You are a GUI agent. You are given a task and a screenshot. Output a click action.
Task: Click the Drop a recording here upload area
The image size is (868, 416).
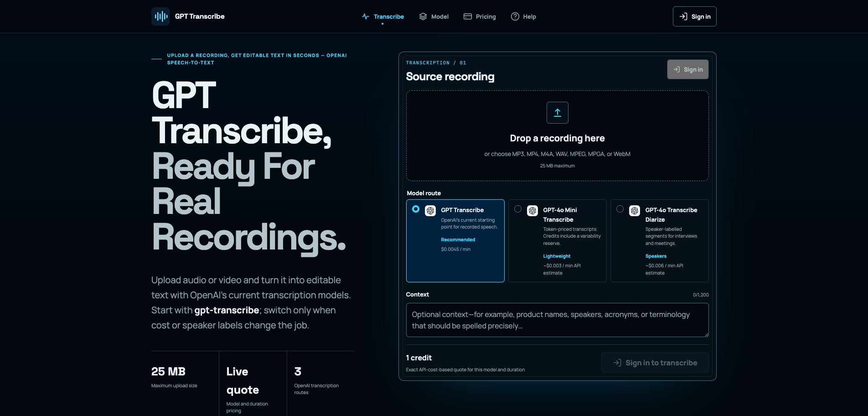[x=558, y=136]
